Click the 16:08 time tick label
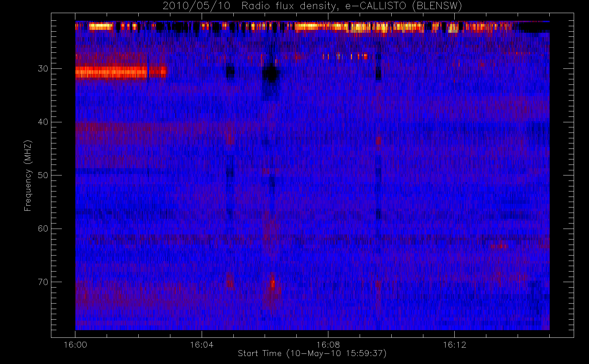Screen dimensions: 589x364 coord(328,345)
